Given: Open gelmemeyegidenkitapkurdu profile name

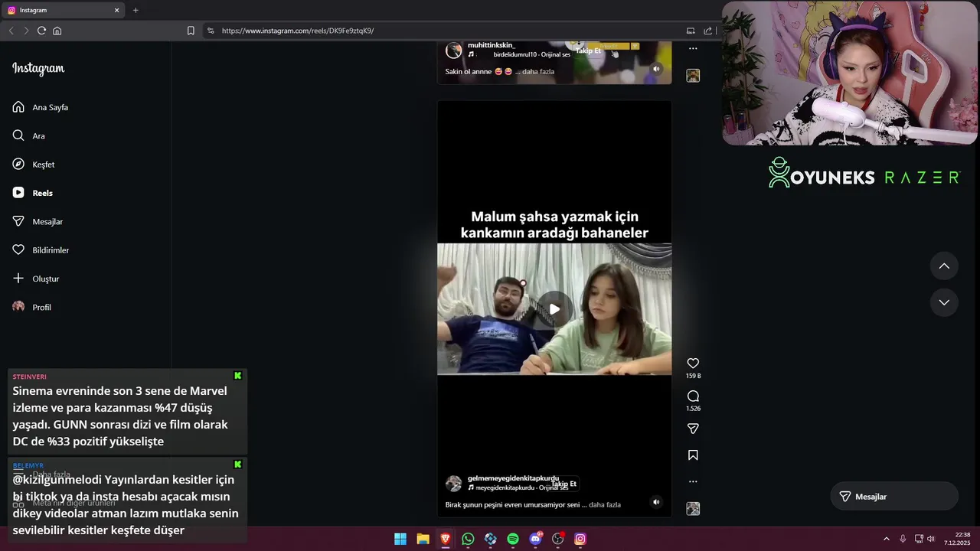Looking at the screenshot, I should coord(513,478).
